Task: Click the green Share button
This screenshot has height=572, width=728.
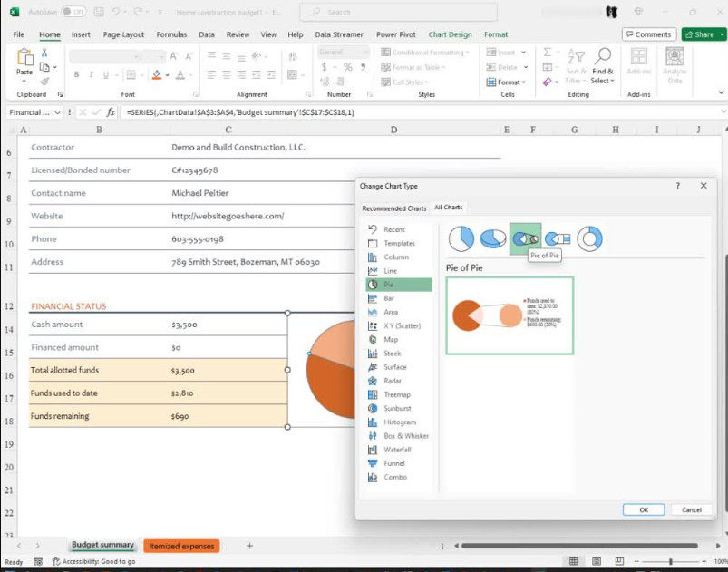Action: click(703, 34)
